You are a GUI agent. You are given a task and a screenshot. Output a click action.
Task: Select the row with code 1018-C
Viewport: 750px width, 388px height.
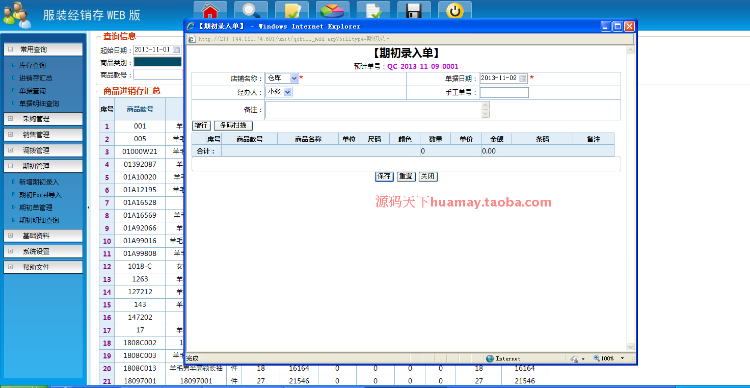(x=140, y=266)
